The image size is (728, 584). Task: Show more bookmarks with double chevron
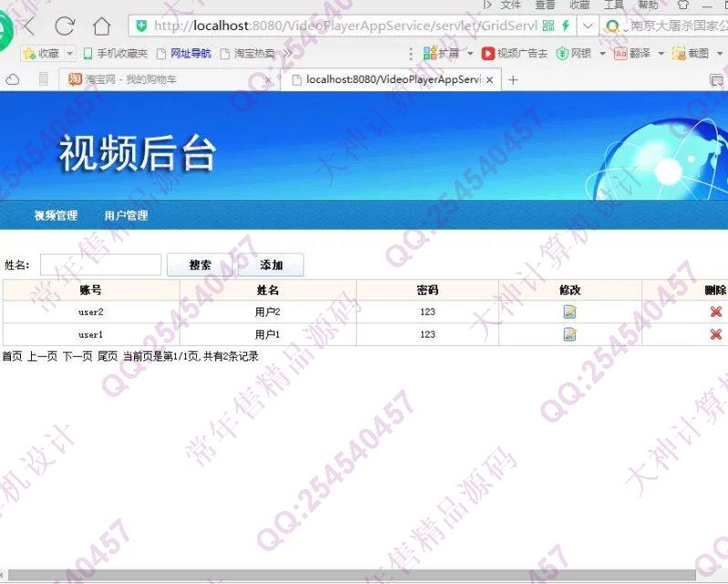coord(288,54)
